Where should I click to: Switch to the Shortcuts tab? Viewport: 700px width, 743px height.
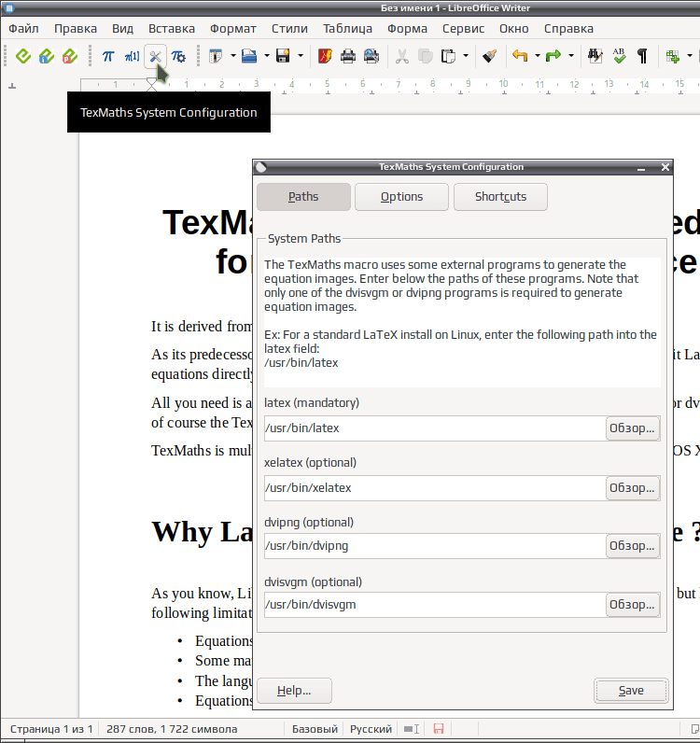tap(500, 197)
